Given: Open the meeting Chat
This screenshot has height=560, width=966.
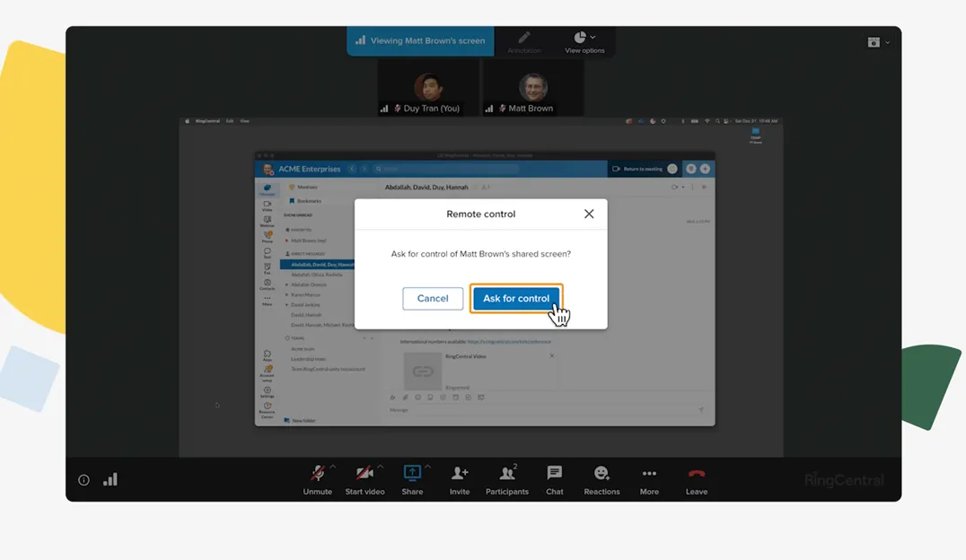Looking at the screenshot, I should 555,479.
